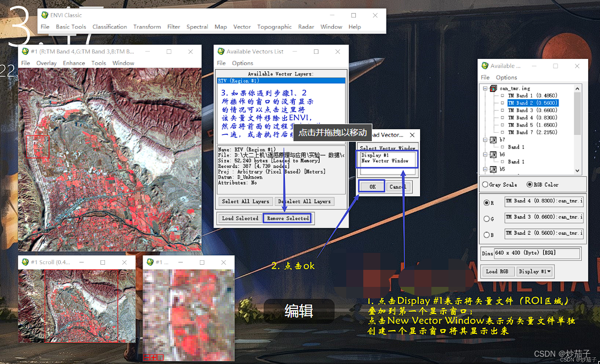Open Options menu in Available Vectors List
Viewport: 600px width, 364px height.
coord(242,63)
